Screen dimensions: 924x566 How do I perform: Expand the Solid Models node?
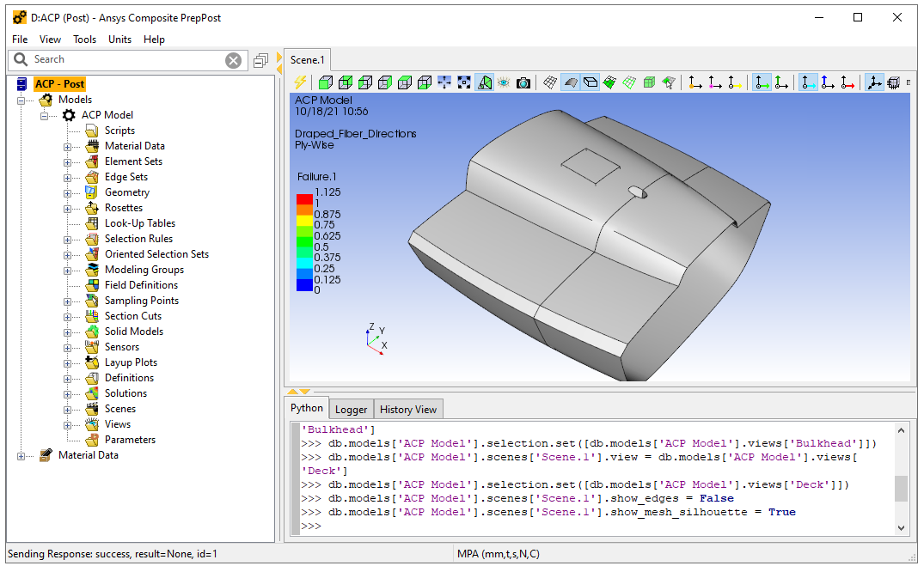(x=67, y=332)
